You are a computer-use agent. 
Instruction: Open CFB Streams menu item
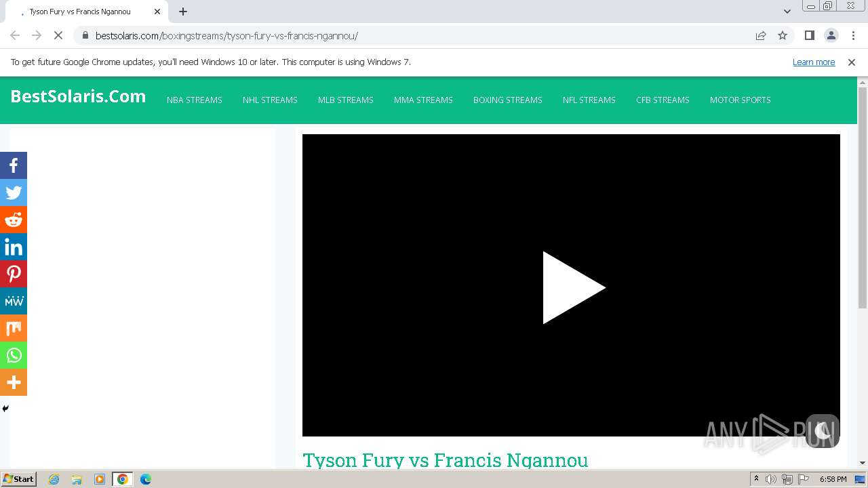pos(663,100)
